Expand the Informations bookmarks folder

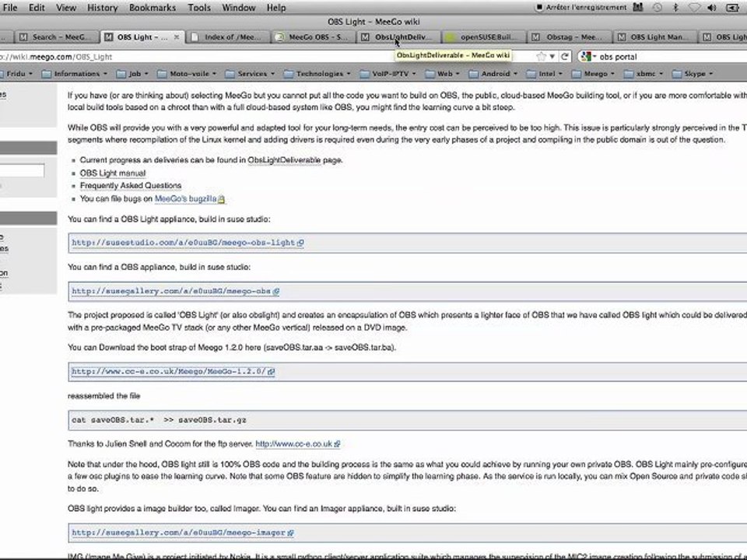click(x=75, y=74)
